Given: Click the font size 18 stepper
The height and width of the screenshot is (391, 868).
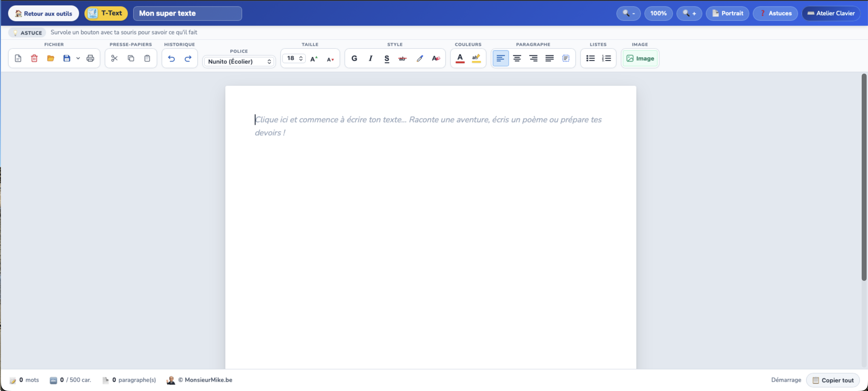Looking at the screenshot, I should (x=294, y=58).
